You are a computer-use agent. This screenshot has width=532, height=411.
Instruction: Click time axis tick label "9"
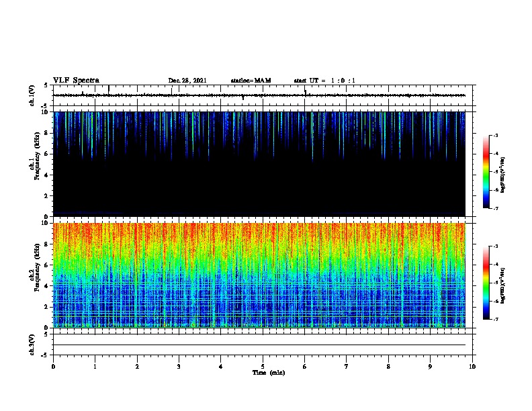[430, 366]
